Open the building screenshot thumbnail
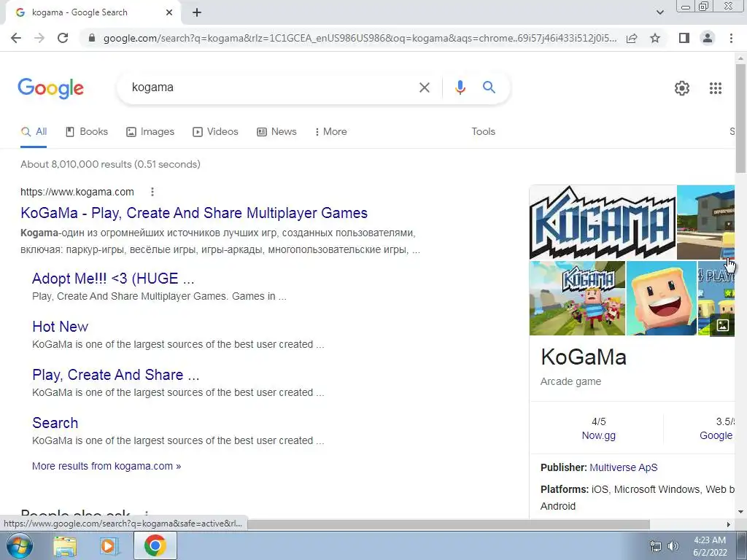The height and width of the screenshot is (560, 747). click(705, 222)
